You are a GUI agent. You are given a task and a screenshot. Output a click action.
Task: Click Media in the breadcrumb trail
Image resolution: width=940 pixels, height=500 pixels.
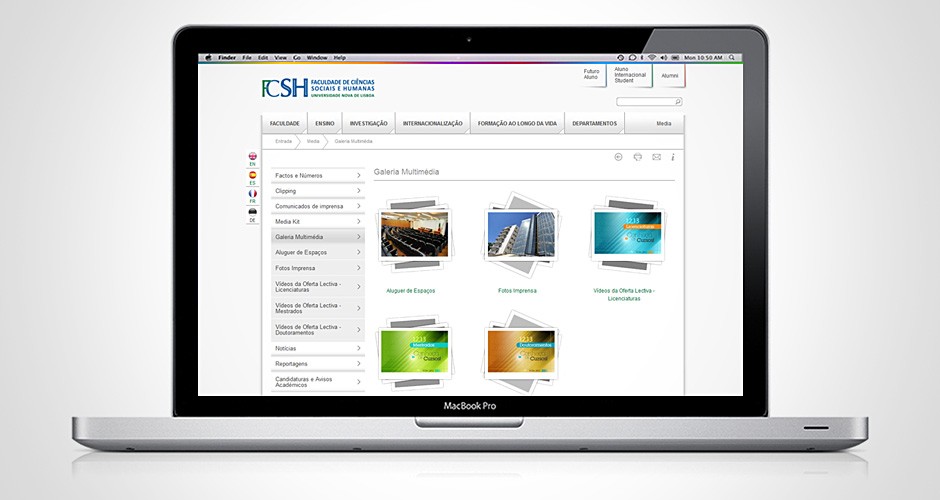(313, 141)
